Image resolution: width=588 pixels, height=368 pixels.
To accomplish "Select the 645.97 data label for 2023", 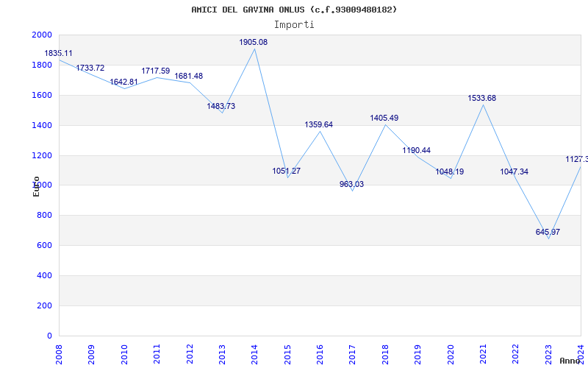I will 548,233.
